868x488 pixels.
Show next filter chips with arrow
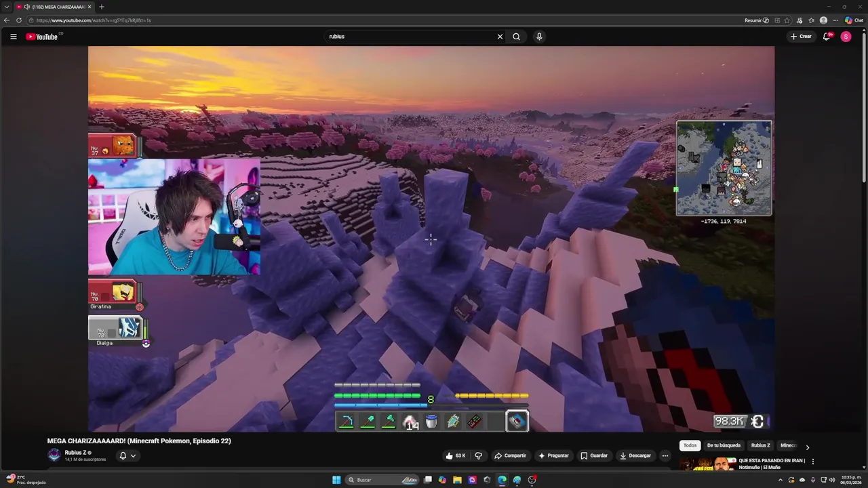tap(807, 447)
